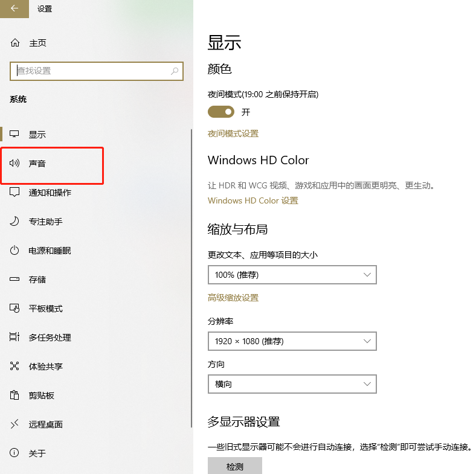Open Remote Desktop (远程桌面) icon
This screenshot has width=476, height=474.
point(15,424)
